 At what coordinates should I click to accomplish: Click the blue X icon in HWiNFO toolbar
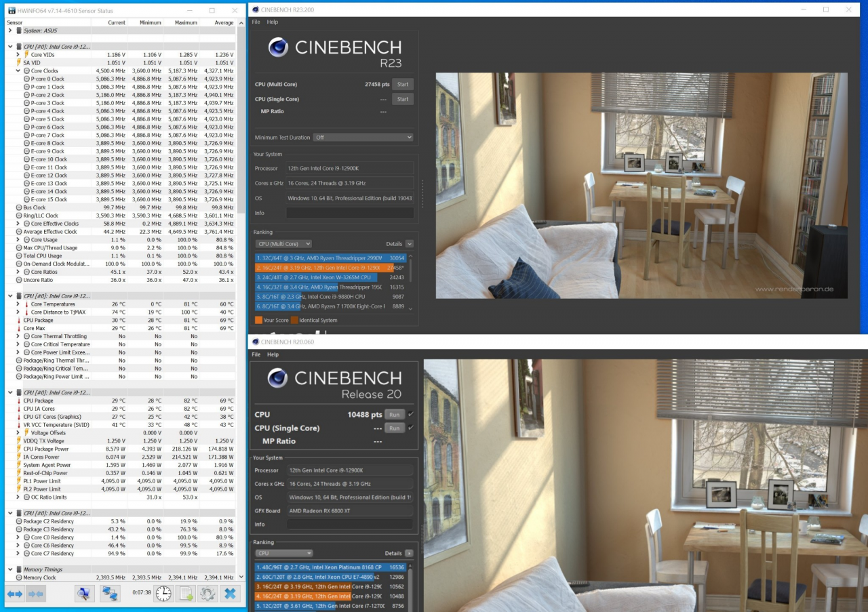tap(230, 594)
